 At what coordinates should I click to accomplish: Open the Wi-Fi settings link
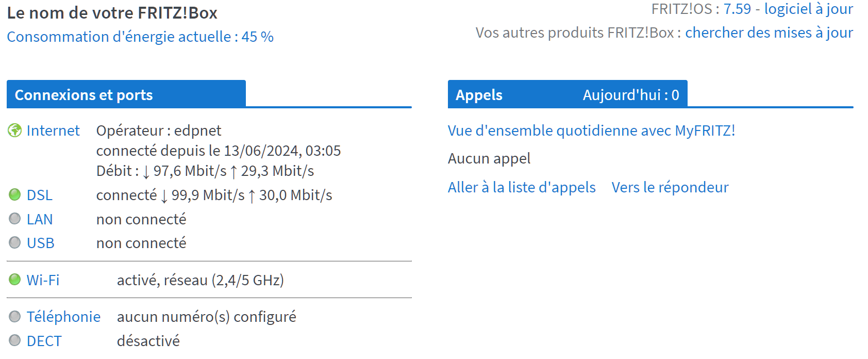43,280
